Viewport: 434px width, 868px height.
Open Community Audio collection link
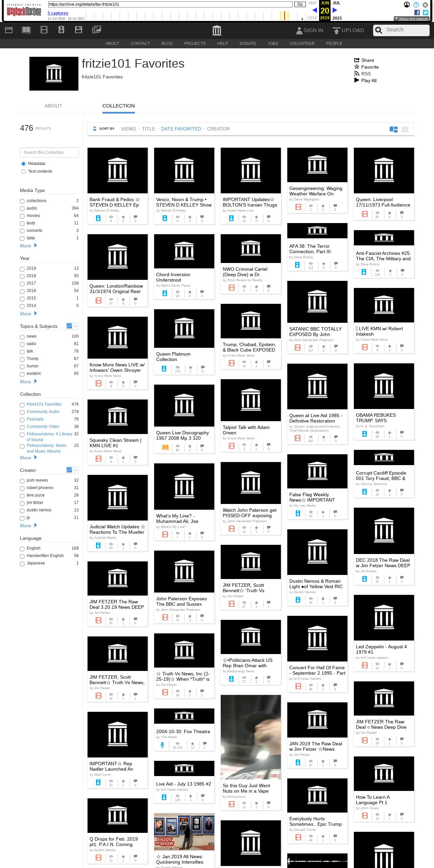click(x=43, y=412)
